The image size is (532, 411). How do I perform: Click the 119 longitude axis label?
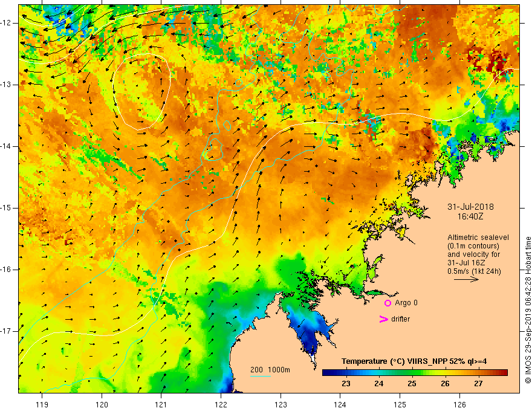[42, 404]
